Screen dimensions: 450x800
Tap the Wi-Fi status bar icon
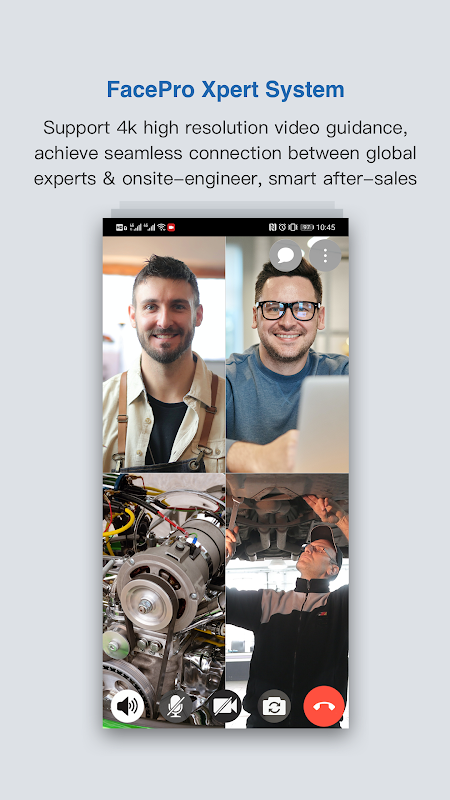(x=161, y=228)
